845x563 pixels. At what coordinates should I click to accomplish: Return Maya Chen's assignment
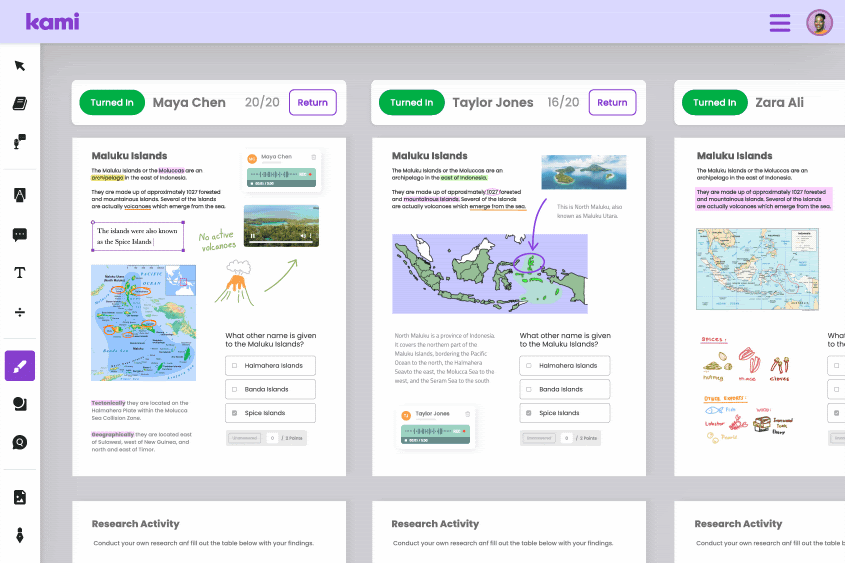click(313, 102)
